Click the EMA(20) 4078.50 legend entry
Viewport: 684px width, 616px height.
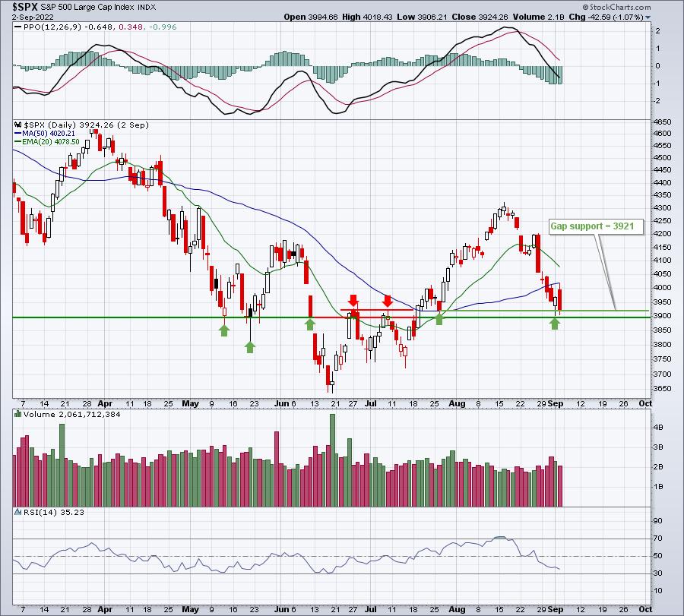(x=46, y=142)
